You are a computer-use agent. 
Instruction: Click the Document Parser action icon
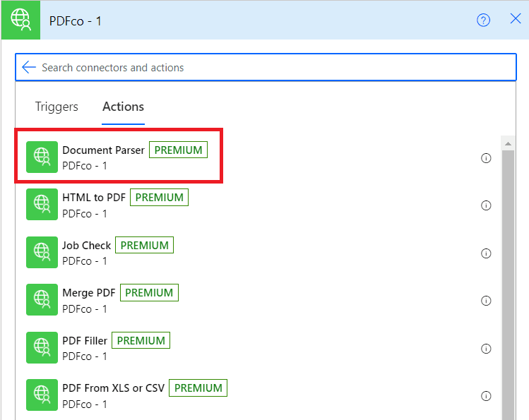pyautogui.click(x=42, y=157)
